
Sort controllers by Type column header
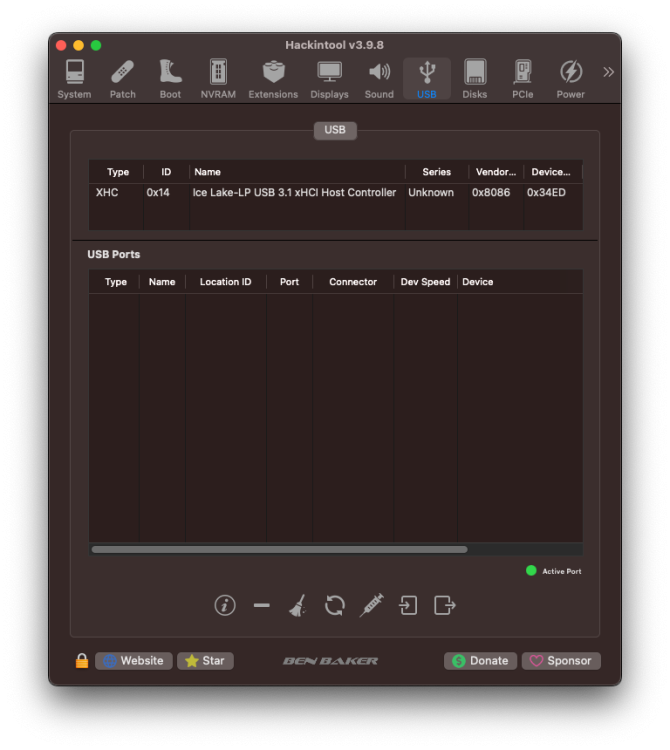[x=118, y=172]
